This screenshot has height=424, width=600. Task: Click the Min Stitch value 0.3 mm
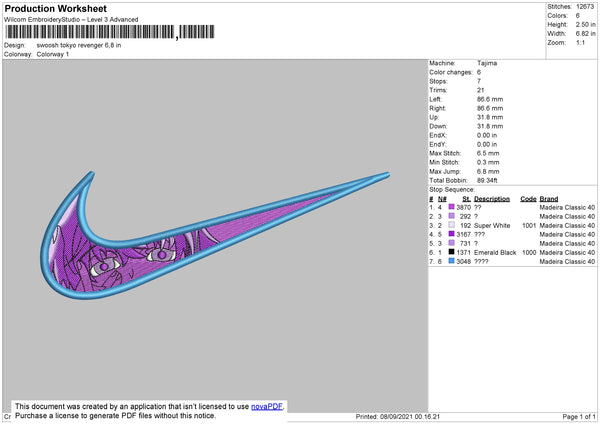click(488, 163)
